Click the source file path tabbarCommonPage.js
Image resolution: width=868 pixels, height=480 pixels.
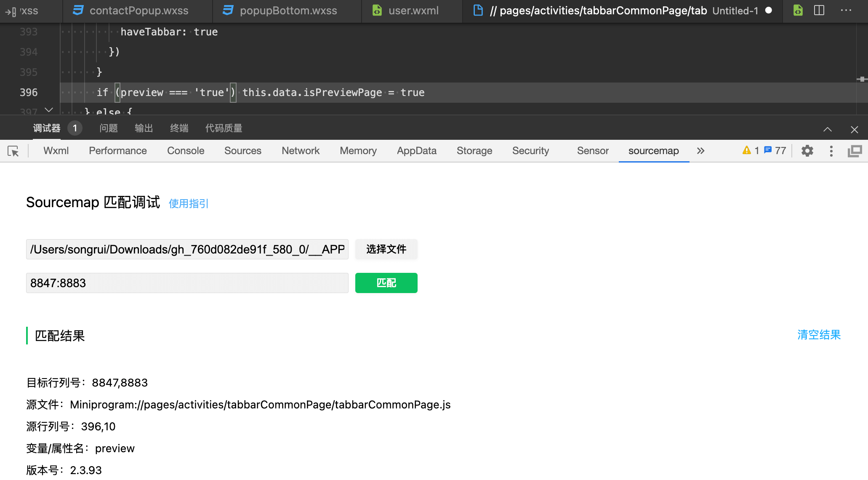click(260, 405)
